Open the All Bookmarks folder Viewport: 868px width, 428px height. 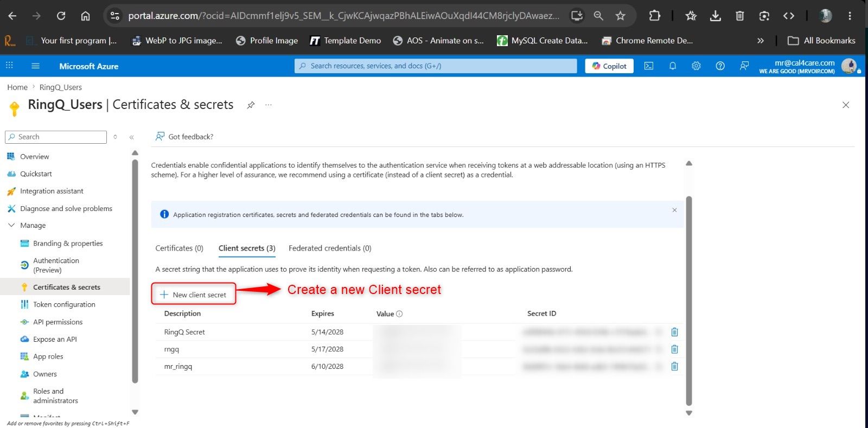point(821,41)
